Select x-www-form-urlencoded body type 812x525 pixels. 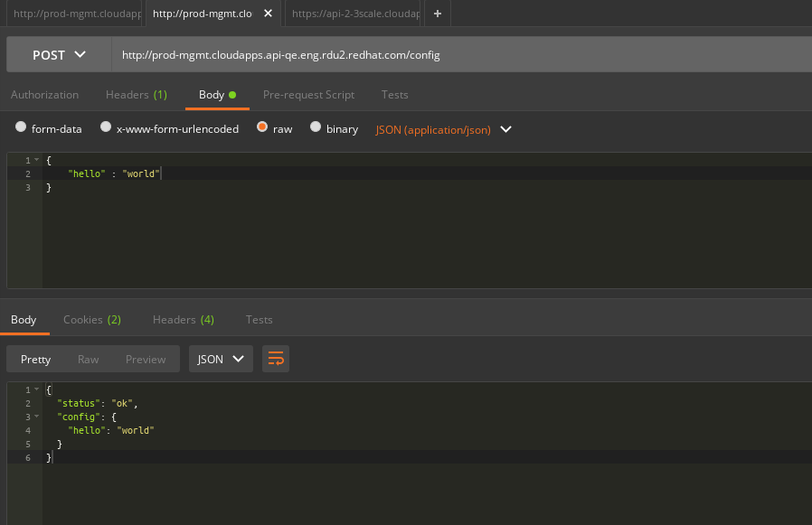pyautogui.click(x=106, y=127)
